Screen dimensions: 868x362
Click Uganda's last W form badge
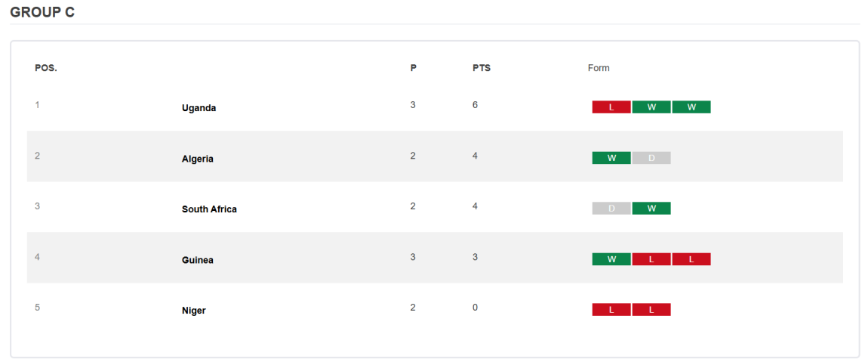[691, 107]
